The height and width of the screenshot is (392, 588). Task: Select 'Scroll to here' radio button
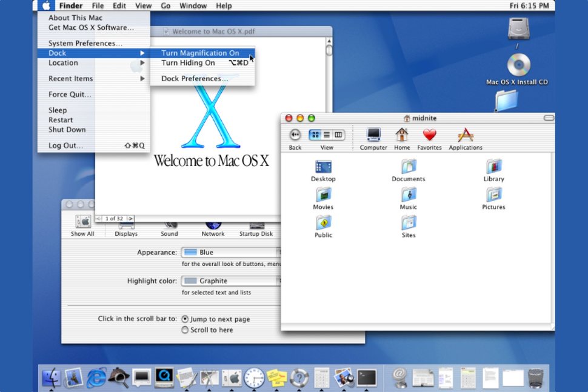[185, 330]
